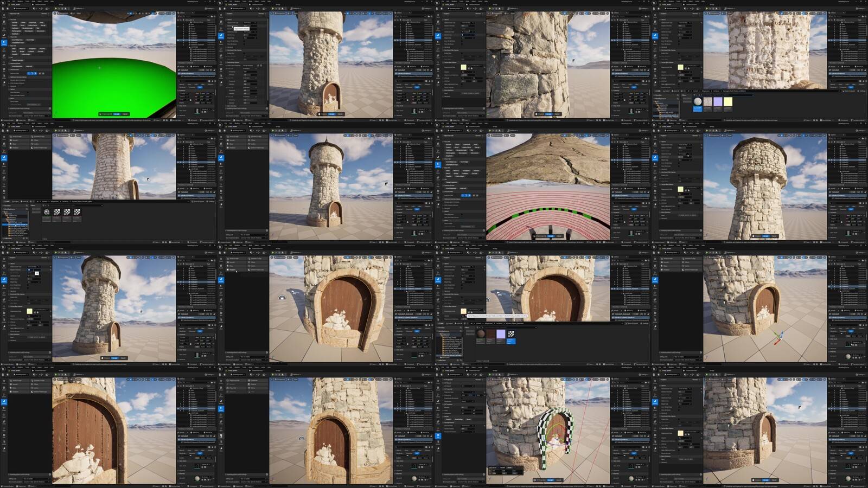Screen dimensions: 868x488
Task: Open the light yellow texture swatch in stone-wall closeup frame
Action: [463, 67]
